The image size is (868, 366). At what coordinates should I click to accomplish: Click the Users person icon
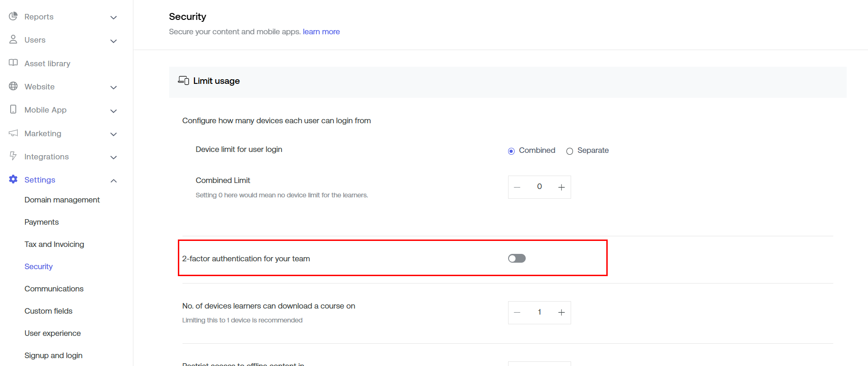[13, 39]
